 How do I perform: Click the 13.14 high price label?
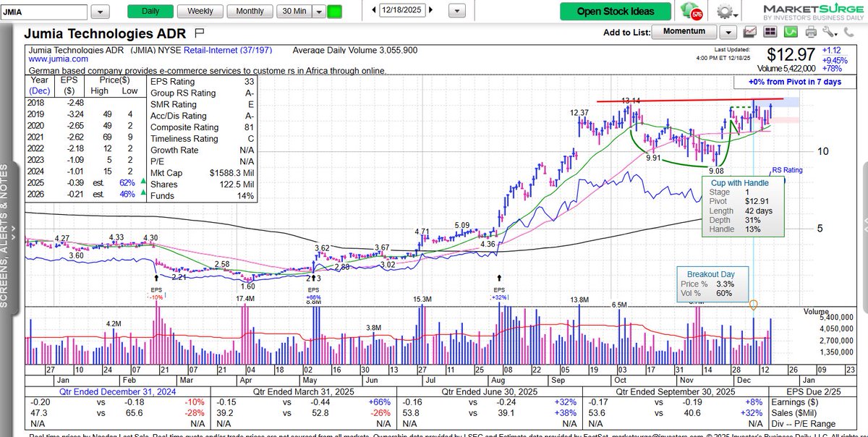click(x=631, y=101)
